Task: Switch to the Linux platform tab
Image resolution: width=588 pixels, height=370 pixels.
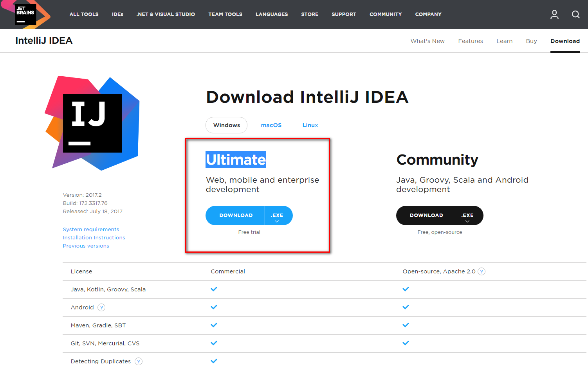Action: point(310,125)
